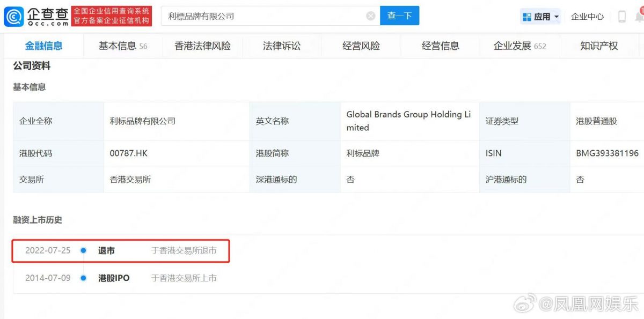The width and height of the screenshot is (644, 319).
Task: Expand the 基本信息 section showing count 56
Action: (x=122, y=46)
